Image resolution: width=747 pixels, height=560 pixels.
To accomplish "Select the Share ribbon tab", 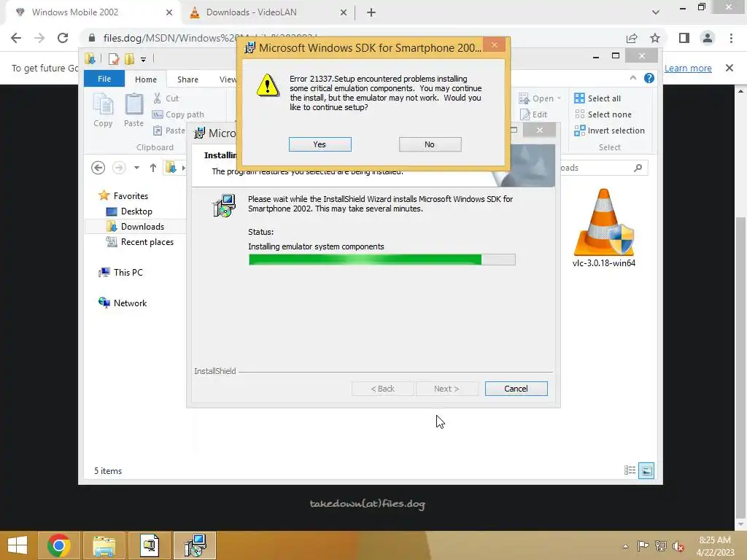I will pos(187,79).
